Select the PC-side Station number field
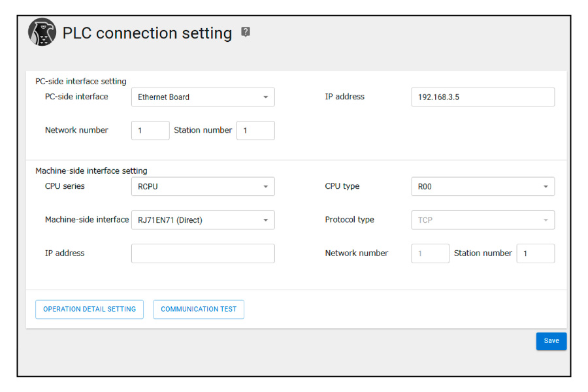The image size is (588, 392). click(x=255, y=131)
